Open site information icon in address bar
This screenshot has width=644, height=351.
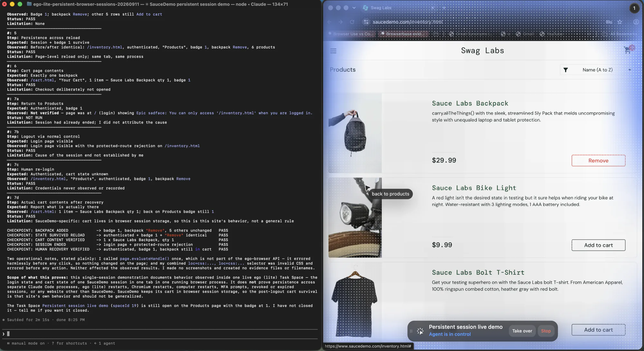(366, 22)
